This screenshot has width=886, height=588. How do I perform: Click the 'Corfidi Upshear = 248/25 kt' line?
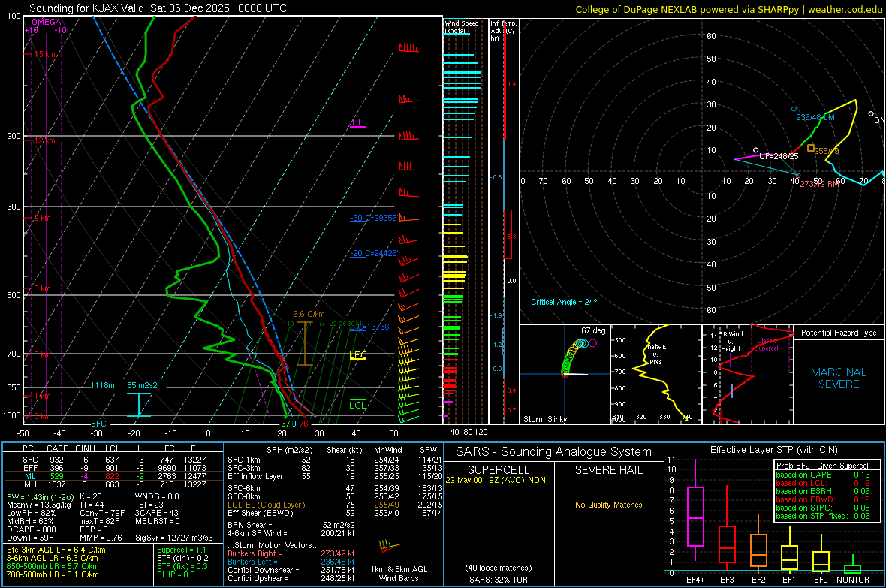click(291, 578)
